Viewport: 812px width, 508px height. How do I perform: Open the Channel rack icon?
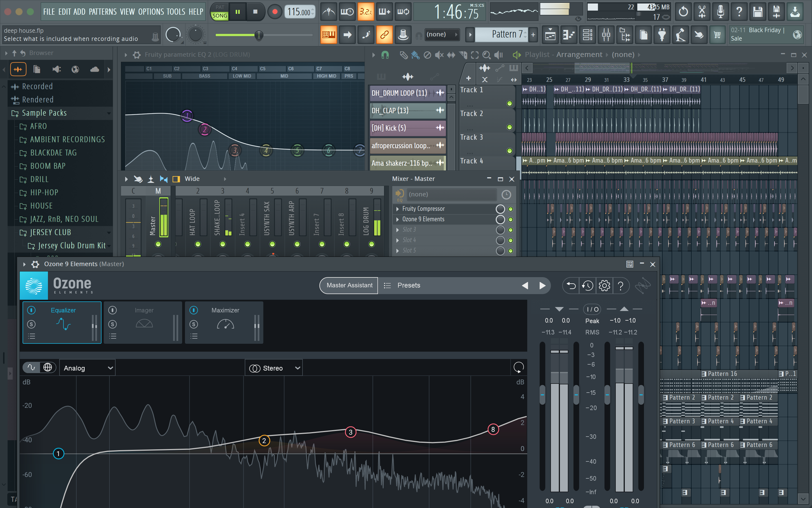coord(588,35)
